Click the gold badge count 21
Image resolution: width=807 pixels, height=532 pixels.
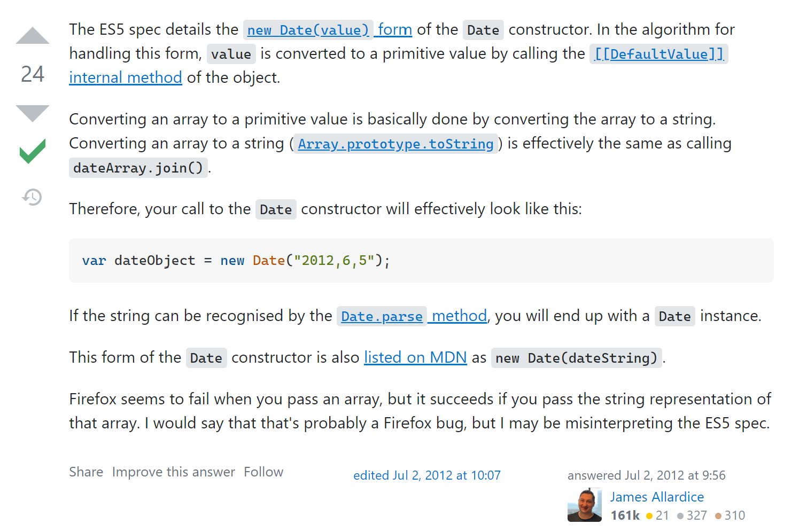[x=658, y=515]
